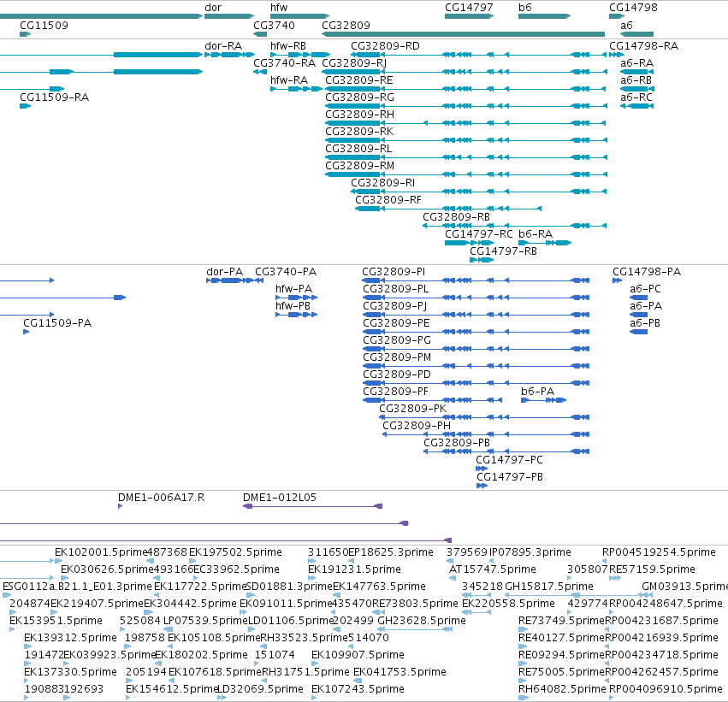
Task: Click the LD32069.5prime EST label
Action: [260, 689]
